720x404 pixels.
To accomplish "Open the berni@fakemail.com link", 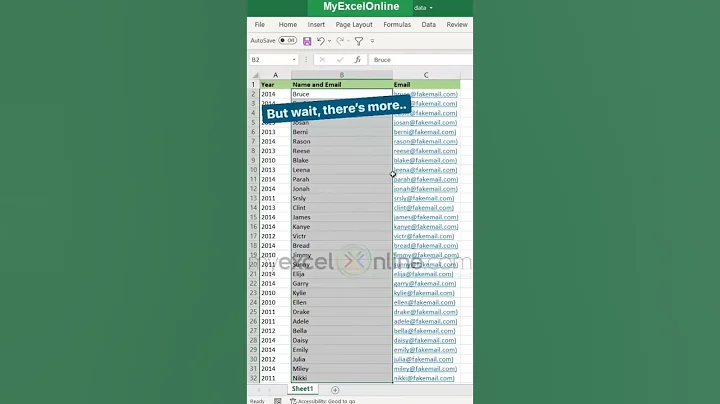I will 425,132.
